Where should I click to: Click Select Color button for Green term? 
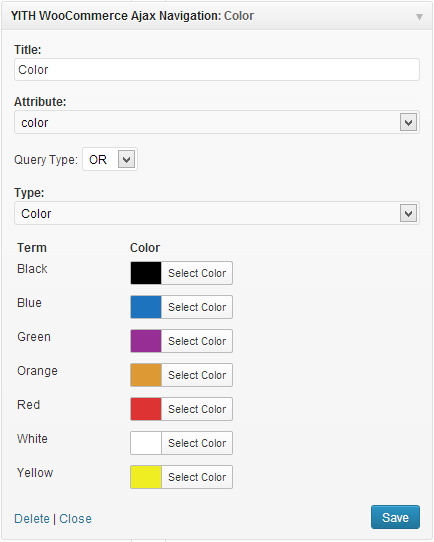pyautogui.click(x=197, y=341)
